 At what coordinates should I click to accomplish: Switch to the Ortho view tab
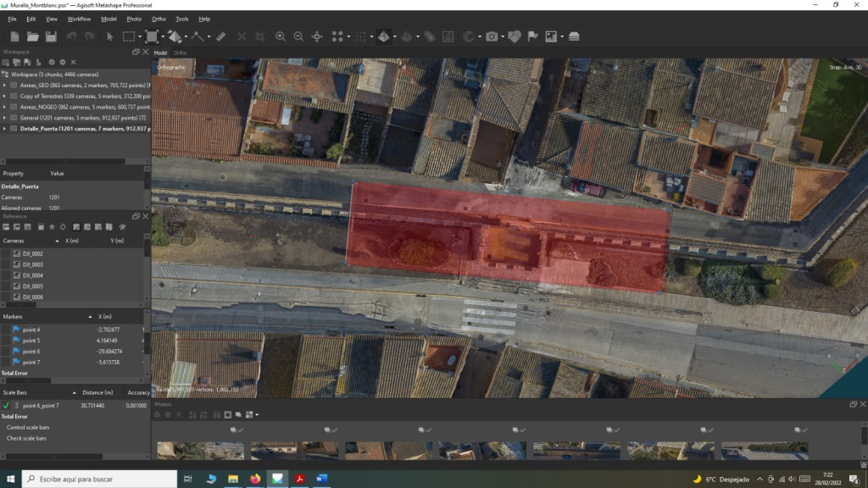(x=180, y=53)
